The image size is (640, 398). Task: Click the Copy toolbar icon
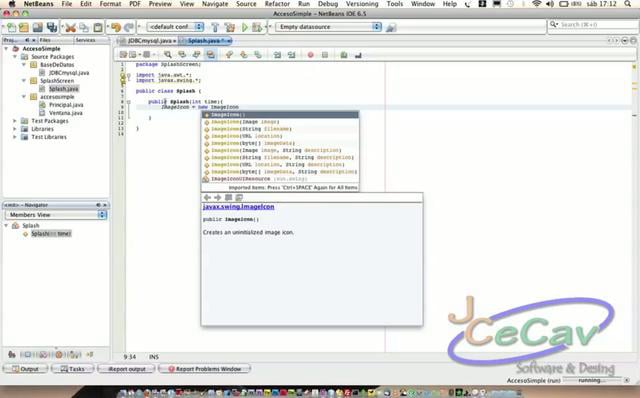coord(84,27)
